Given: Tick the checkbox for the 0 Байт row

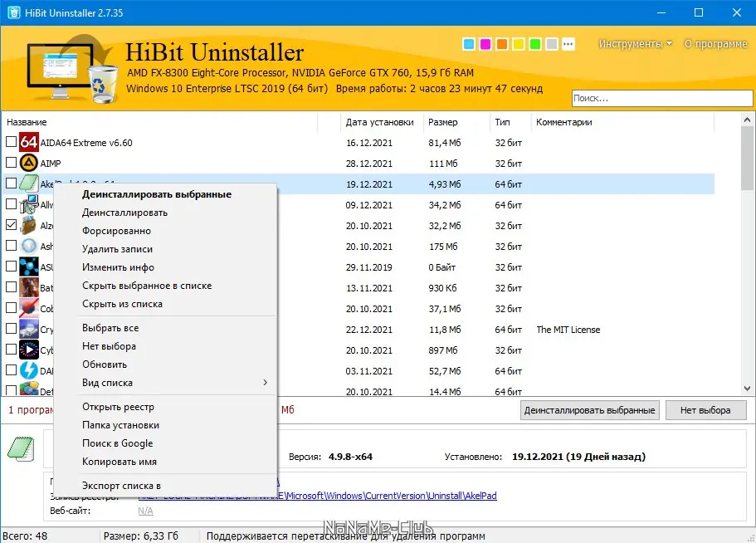Looking at the screenshot, I should pyautogui.click(x=11, y=267).
